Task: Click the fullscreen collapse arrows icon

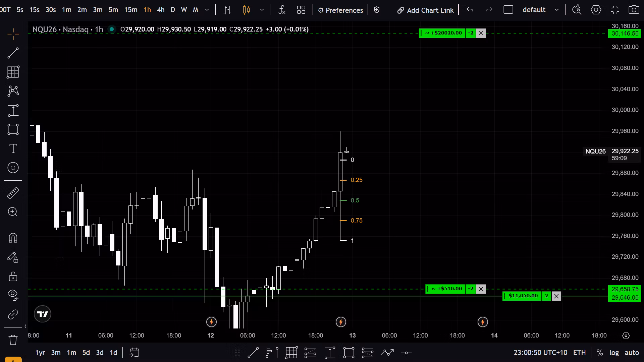Action: pos(615,10)
